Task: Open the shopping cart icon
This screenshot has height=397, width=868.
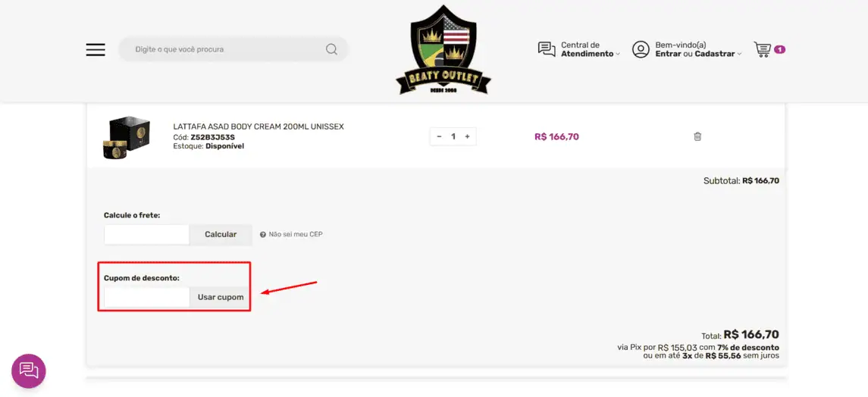Action: [763, 50]
